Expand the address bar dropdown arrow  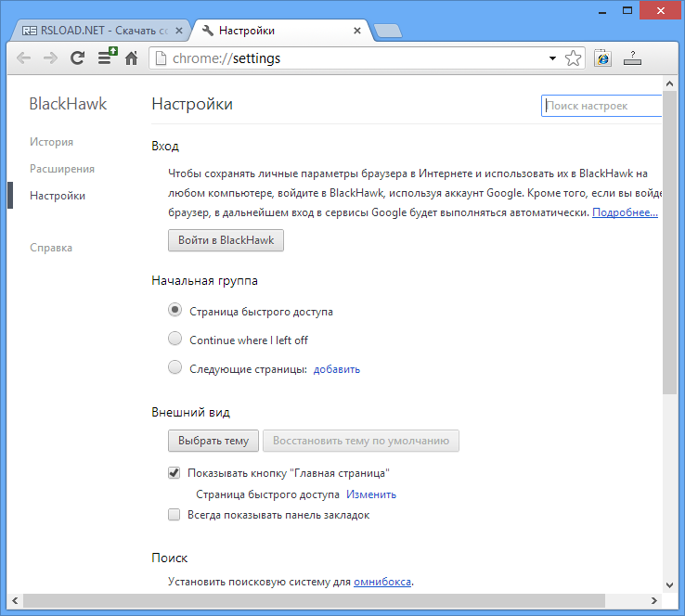(x=552, y=58)
